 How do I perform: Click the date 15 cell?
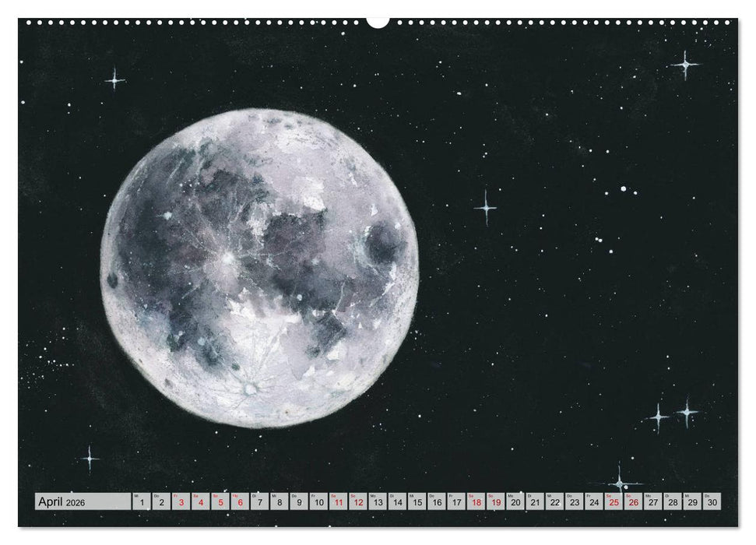tap(417, 502)
